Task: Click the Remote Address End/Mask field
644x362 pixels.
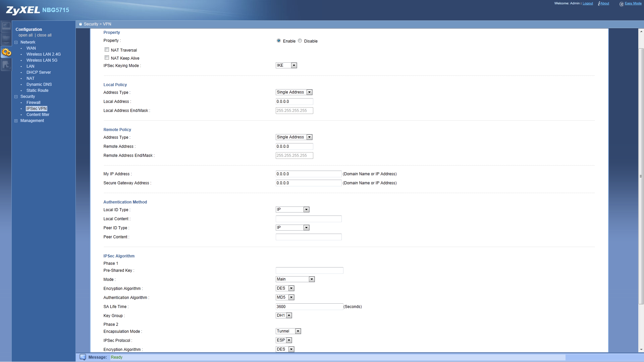Action: point(294,156)
